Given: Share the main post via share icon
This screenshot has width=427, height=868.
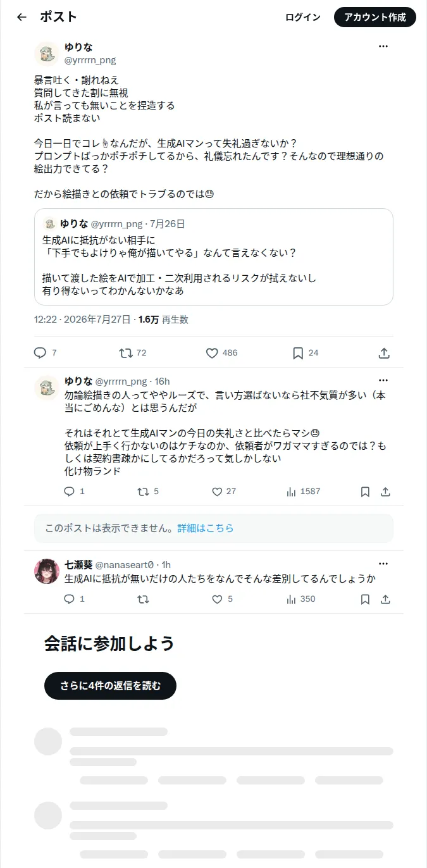Looking at the screenshot, I should point(384,353).
